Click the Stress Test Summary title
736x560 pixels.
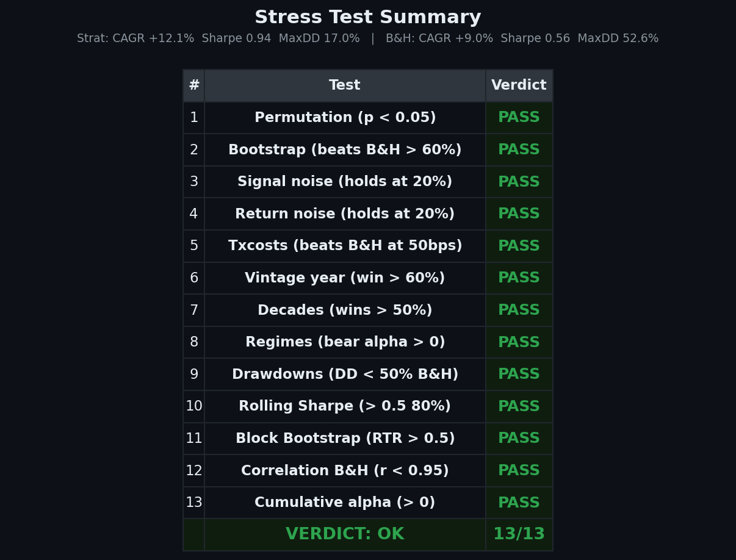(367, 18)
